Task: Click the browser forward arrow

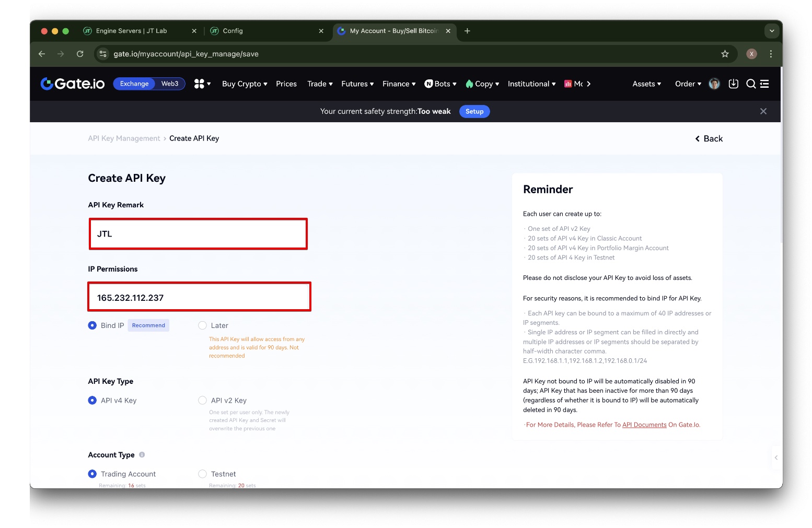Action: pyautogui.click(x=61, y=54)
